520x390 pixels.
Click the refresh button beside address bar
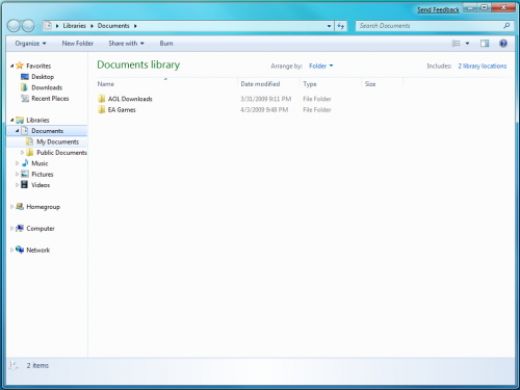341,26
